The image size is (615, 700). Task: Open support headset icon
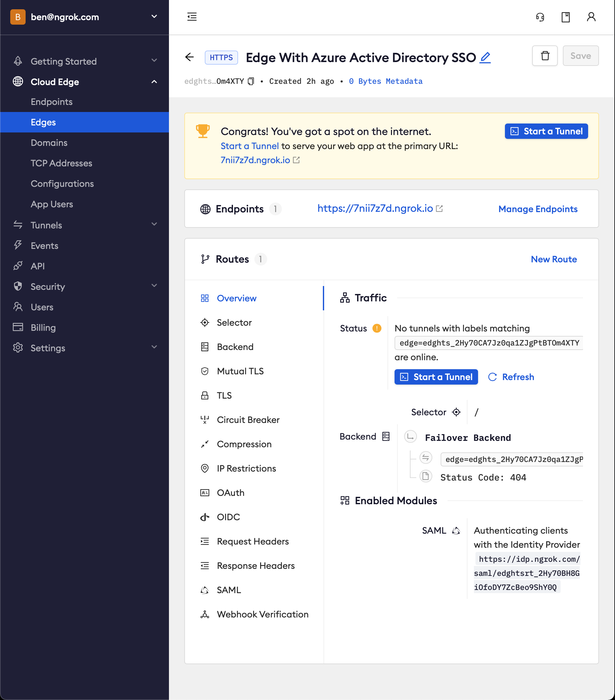pos(540,17)
